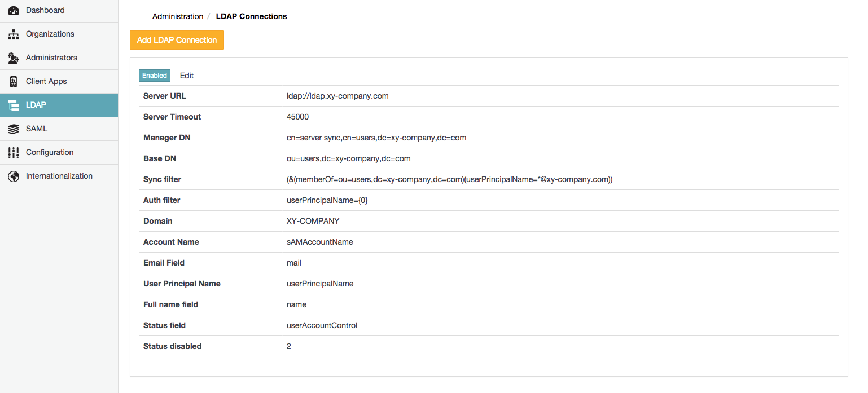
Task: Click the SAML stacked layers icon
Action: [14, 129]
